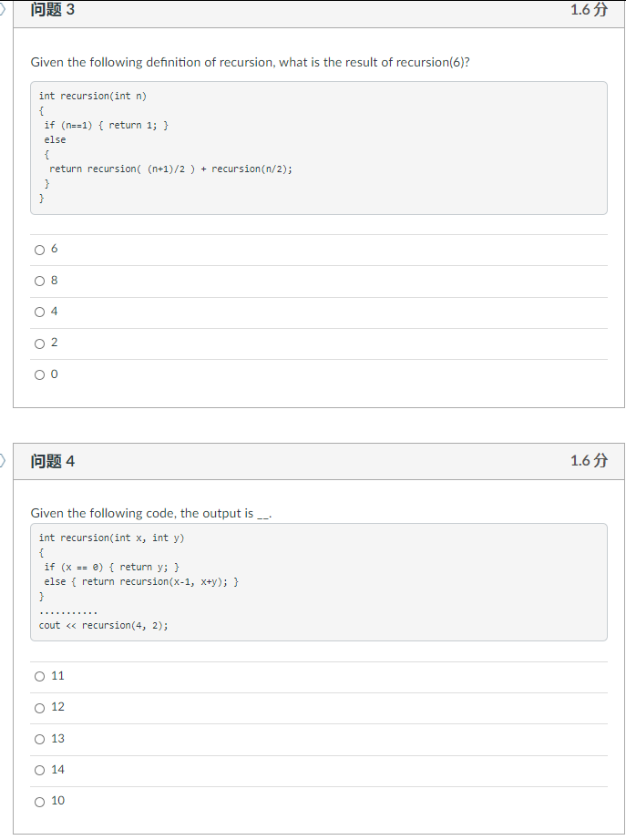Flag 问题 3 using the left-edge marker
This screenshot has width=626, height=840.
pos(4,7)
